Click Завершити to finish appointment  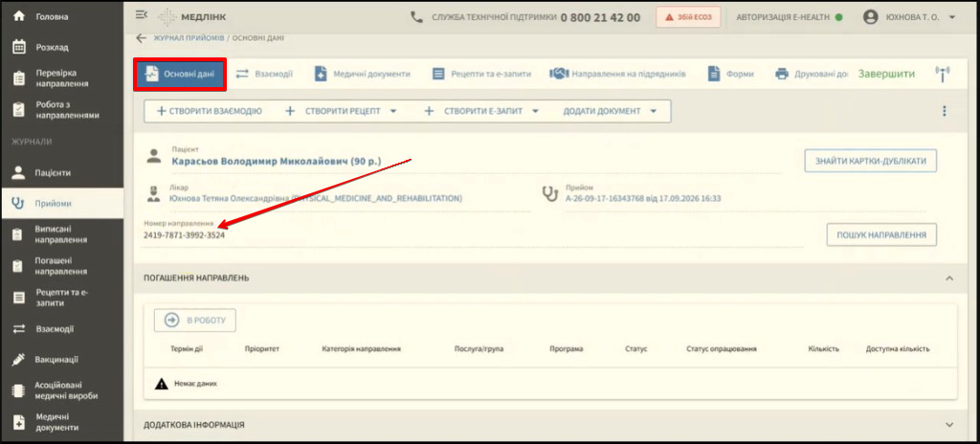(886, 74)
